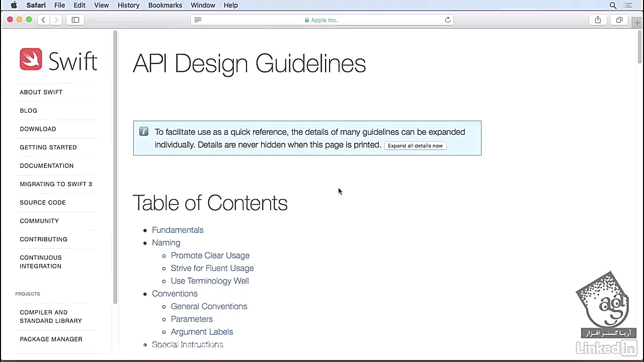Open Spotlight search from the menu bar
This screenshot has height=362, width=644.
pos(613,5)
